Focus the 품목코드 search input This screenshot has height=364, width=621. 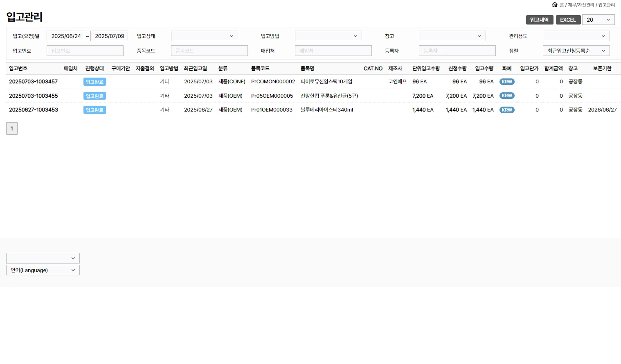pyautogui.click(x=209, y=51)
